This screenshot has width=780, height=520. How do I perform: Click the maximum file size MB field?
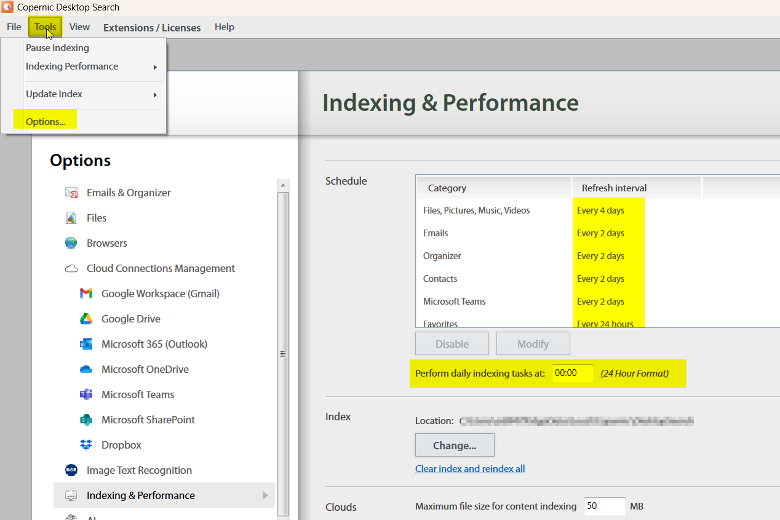[x=604, y=506]
